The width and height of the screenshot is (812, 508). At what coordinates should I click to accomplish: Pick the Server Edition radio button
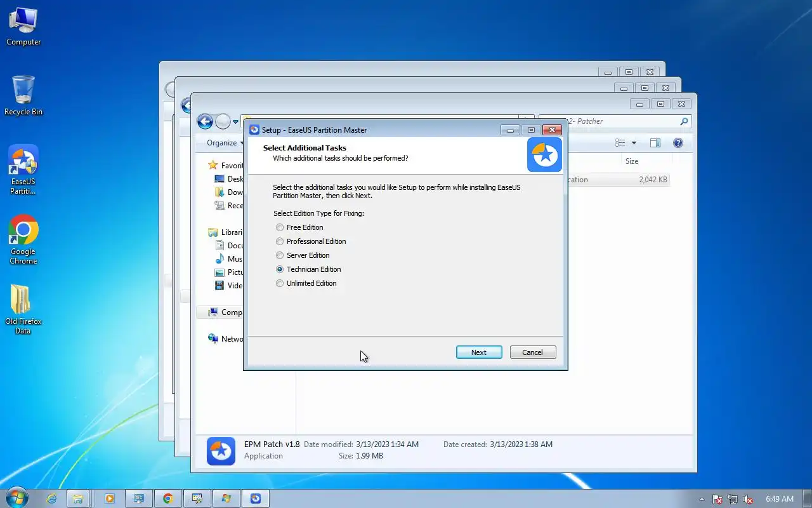(280, 255)
